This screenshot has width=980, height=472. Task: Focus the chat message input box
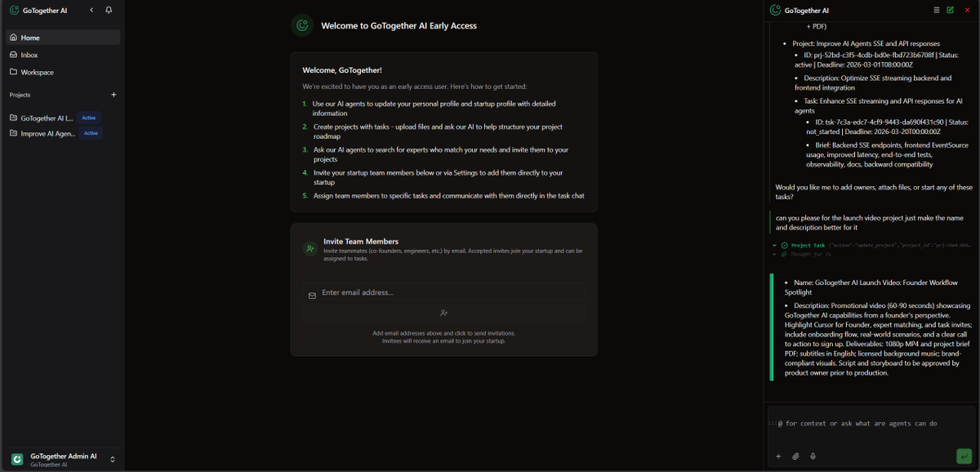click(871, 423)
